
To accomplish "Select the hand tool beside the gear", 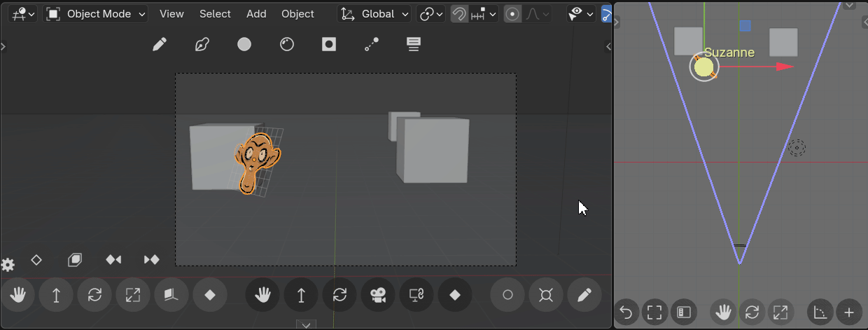I will pos(17,296).
